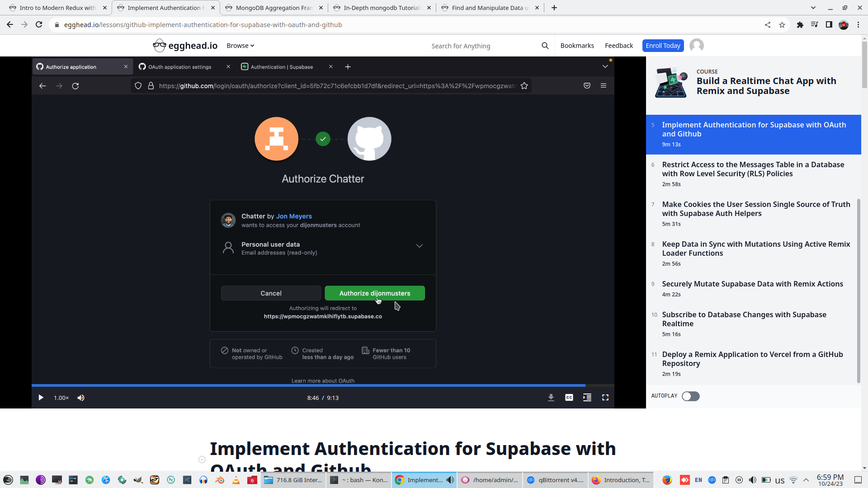Toggle closed captions on the video

click(569, 398)
